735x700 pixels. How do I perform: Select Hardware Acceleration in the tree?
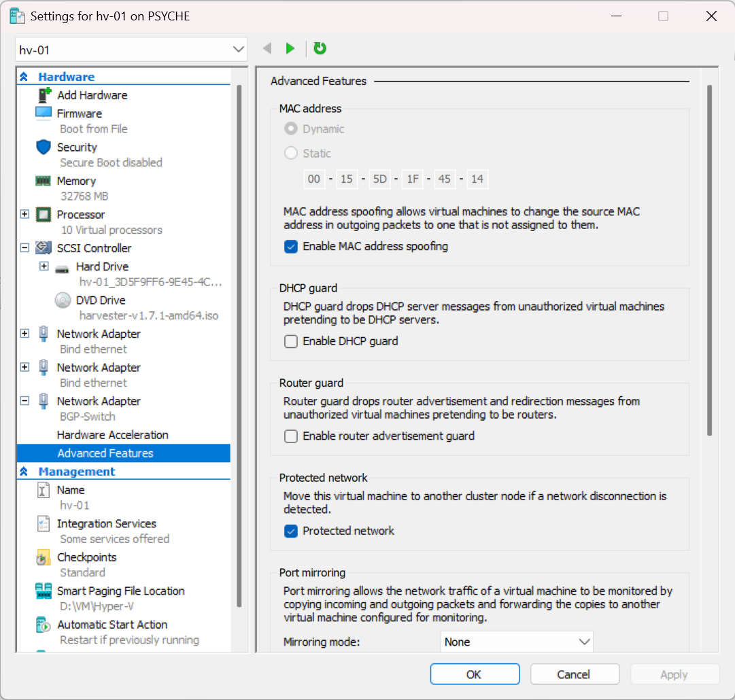click(112, 435)
